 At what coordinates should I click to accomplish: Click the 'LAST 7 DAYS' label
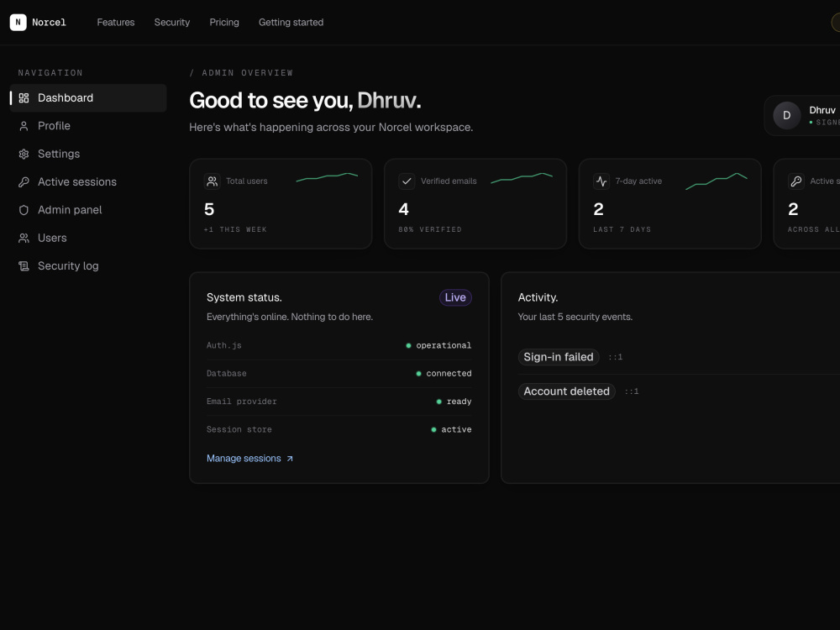pyautogui.click(x=622, y=229)
